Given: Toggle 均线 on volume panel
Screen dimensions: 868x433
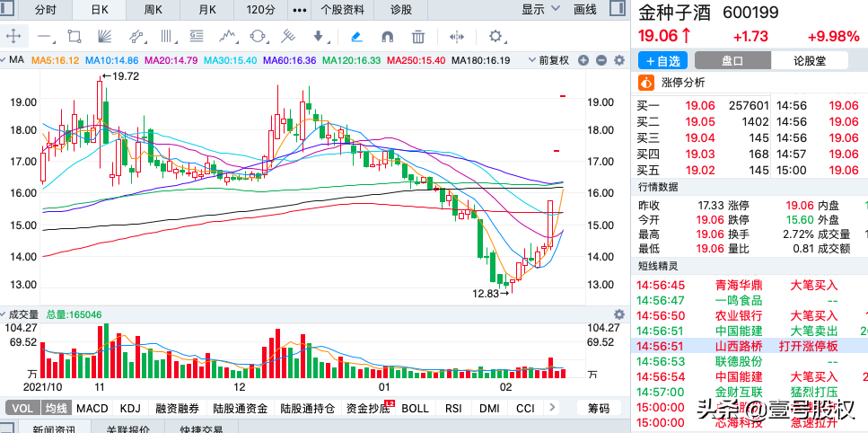Looking at the screenshot, I should tap(56, 409).
